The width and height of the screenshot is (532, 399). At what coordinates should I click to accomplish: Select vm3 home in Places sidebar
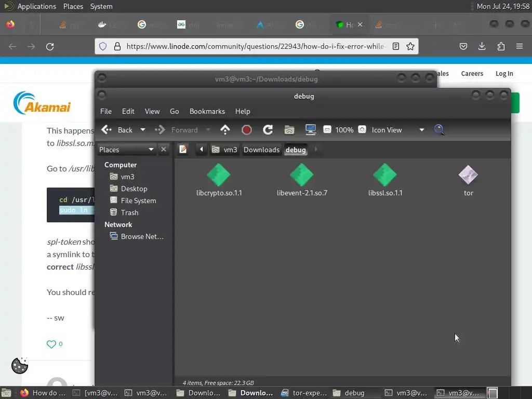[x=122, y=177]
